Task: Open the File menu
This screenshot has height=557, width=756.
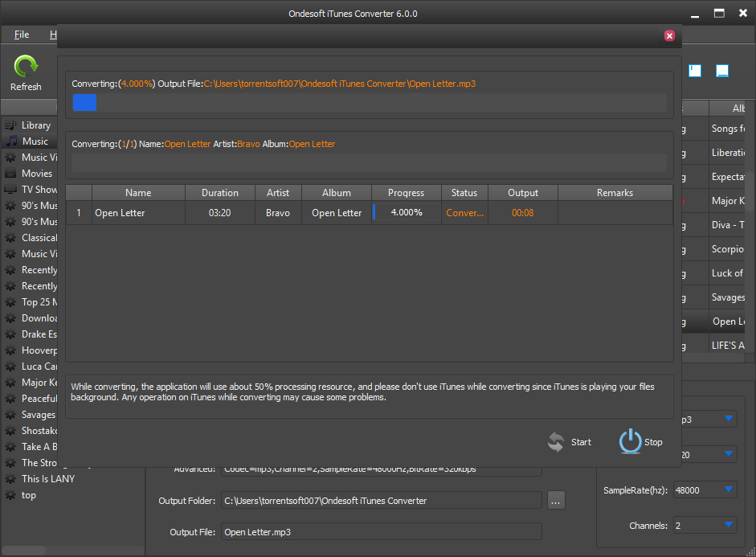Action: [x=21, y=35]
